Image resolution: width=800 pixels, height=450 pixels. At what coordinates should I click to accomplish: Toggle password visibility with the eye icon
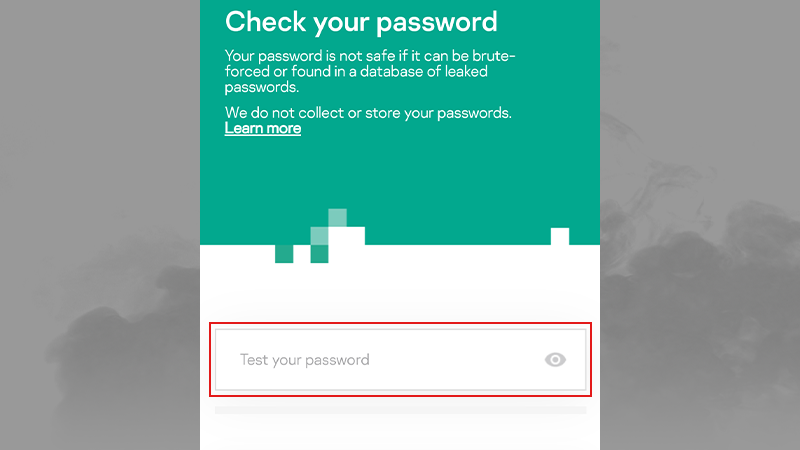pyautogui.click(x=555, y=360)
